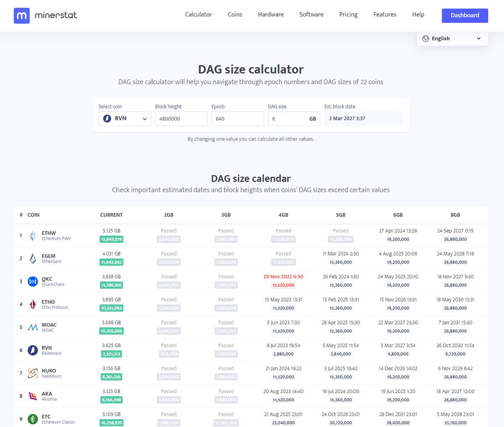Click MOAC 8GB date 7 Jan 2031 15:30
504x427 pixels.
click(455, 323)
